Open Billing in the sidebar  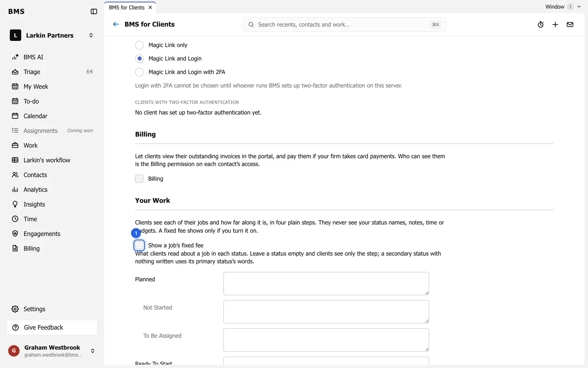[52, 248]
